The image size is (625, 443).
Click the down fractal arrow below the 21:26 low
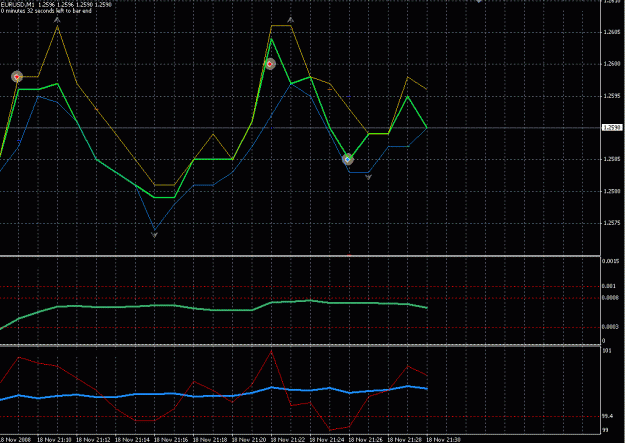tap(368, 177)
